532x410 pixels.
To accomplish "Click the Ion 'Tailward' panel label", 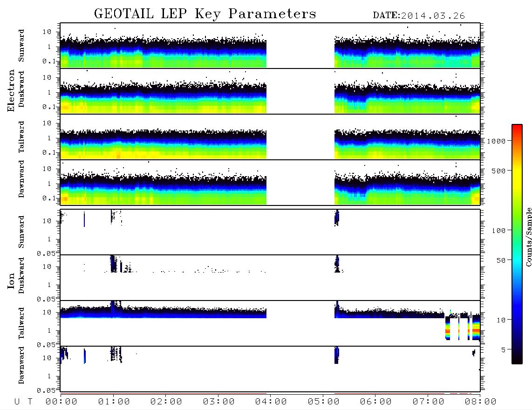I will click(21, 323).
